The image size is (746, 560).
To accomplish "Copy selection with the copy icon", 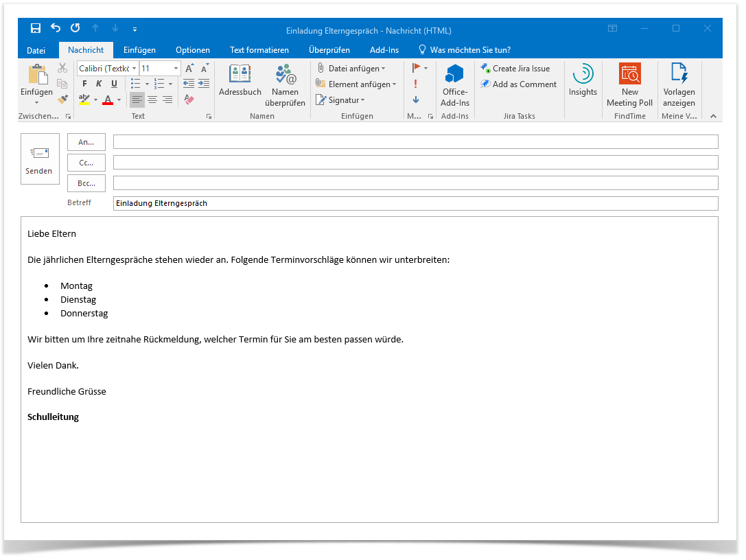I will click(x=62, y=84).
